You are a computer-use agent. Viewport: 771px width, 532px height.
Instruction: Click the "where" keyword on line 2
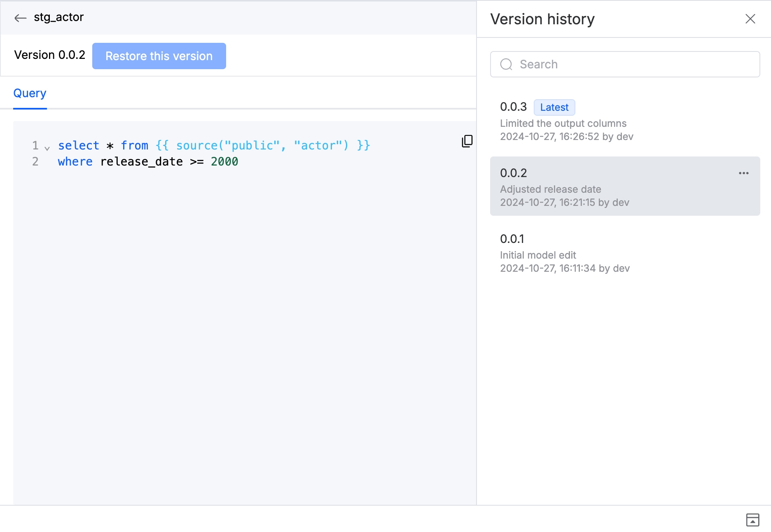(x=75, y=162)
